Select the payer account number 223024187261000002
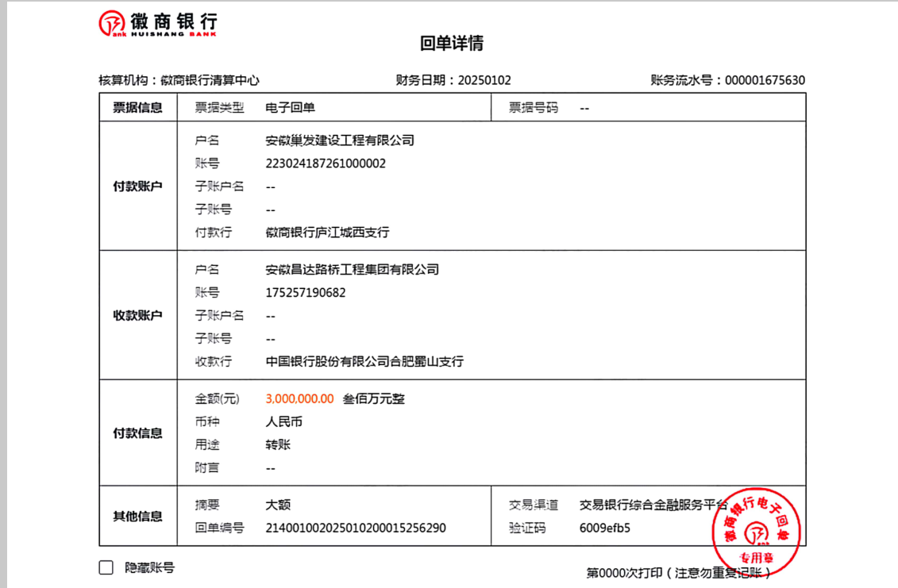 click(x=326, y=163)
